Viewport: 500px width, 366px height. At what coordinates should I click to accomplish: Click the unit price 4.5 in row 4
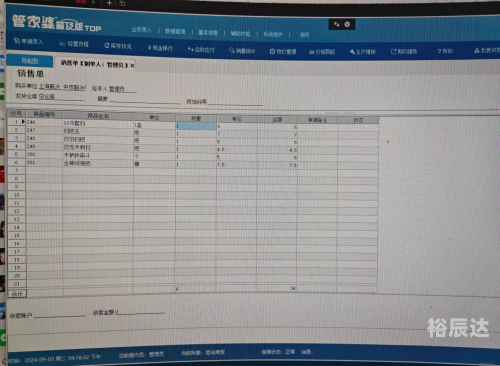[x=237, y=150]
